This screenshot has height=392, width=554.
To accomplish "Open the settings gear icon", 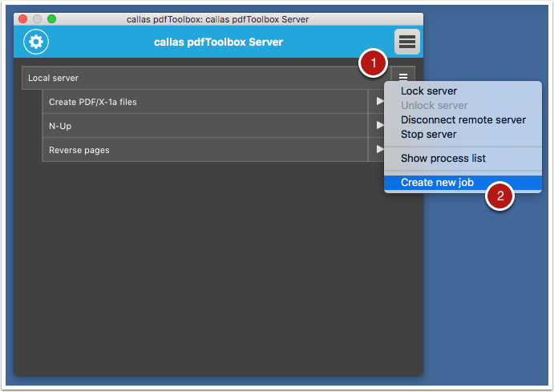I will [x=36, y=42].
